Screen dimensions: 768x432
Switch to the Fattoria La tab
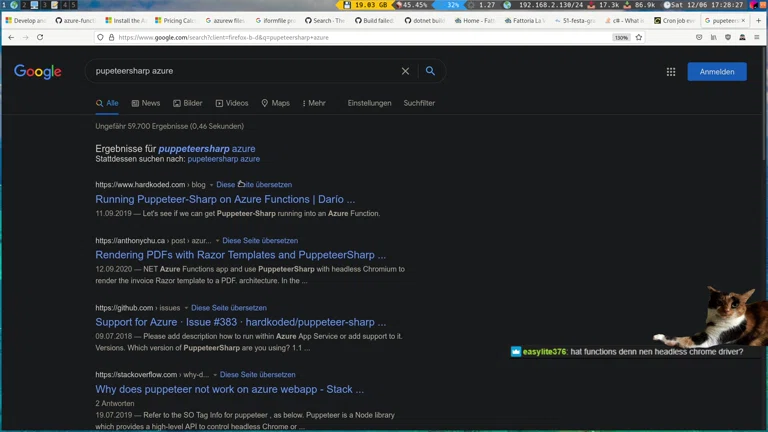point(525,21)
